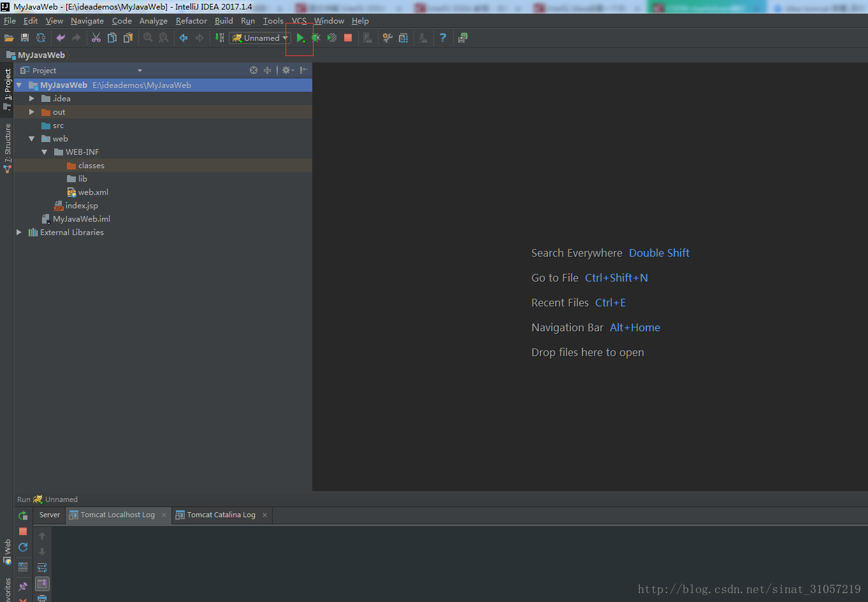Click the blue question mark Help icon
The height and width of the screenshot is (602, 868).
point(443,38)
